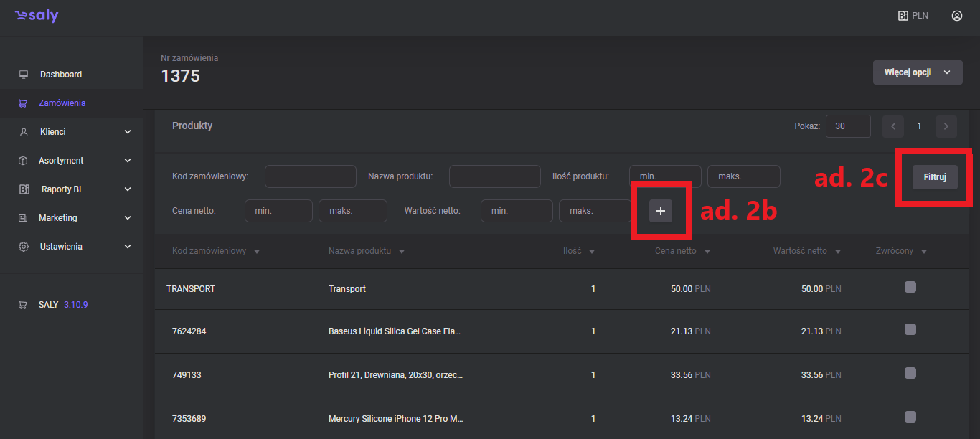
Task: Go to next page arrow in pagination
Action: (x=946, y=126)
